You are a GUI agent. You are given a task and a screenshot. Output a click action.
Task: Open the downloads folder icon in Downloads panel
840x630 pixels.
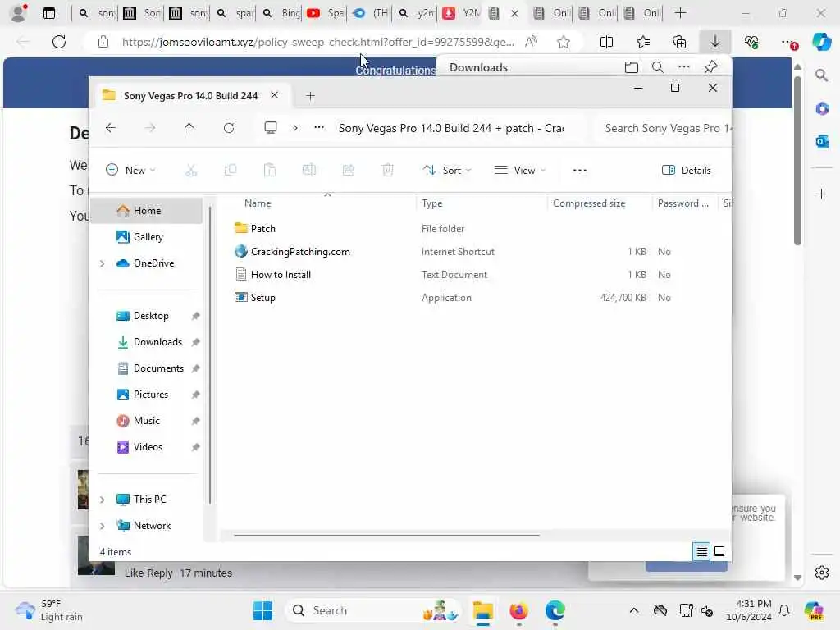632,67
